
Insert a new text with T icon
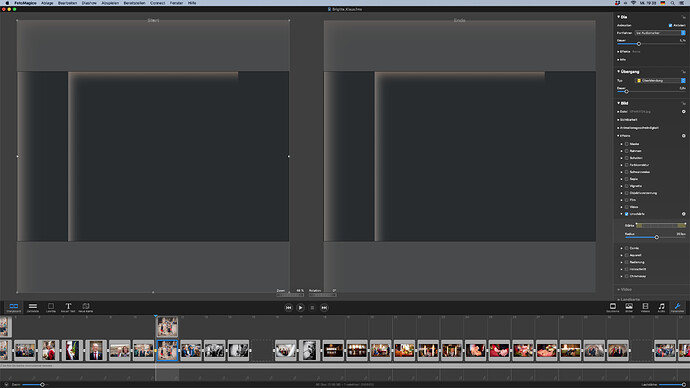pos(68,307)
